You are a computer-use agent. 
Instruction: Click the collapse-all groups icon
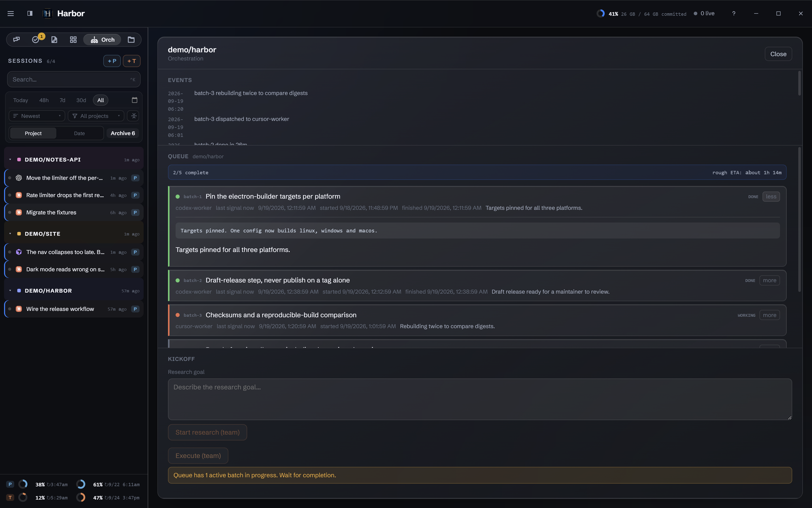pos(134,116)
